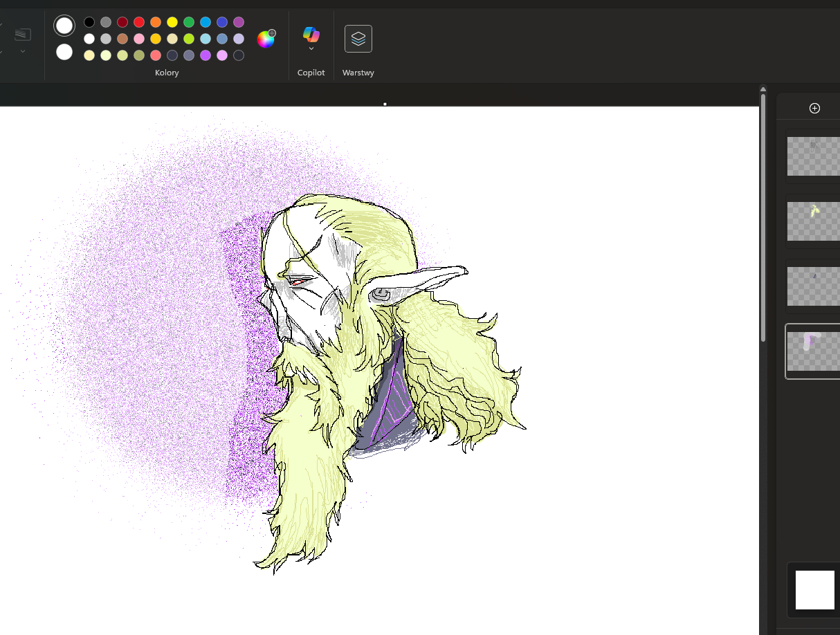The image size is (840, 635).
Task: Select the dark navy custom swatch
Action: coord(172,55)
